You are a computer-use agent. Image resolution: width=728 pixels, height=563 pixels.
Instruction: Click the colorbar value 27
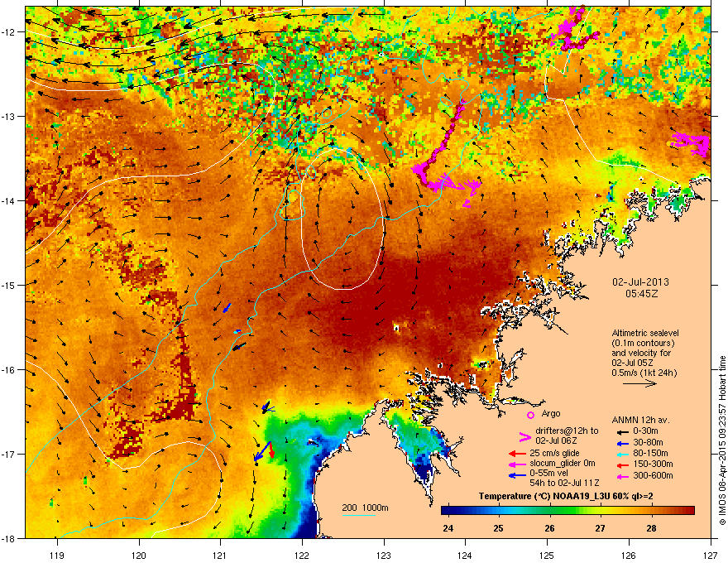pos(601,528)
